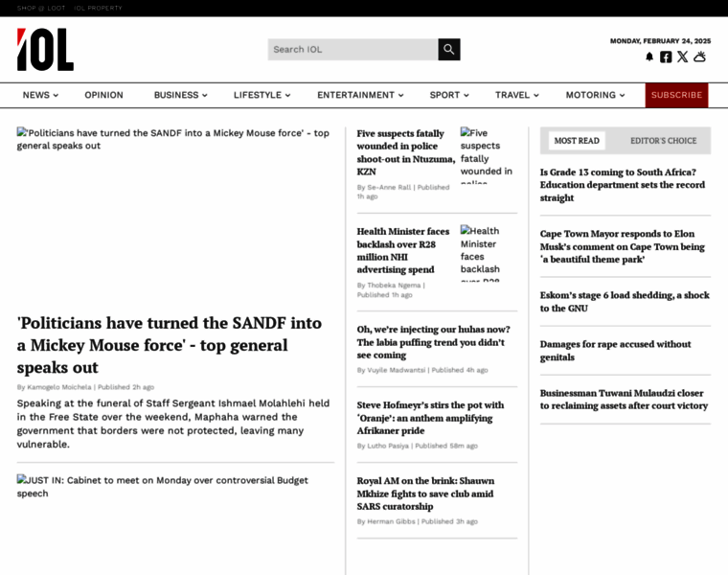Click author name Vuyile Madwantsi
The width and height of the screenshot is (728, 575).
(x=396, y=370)
